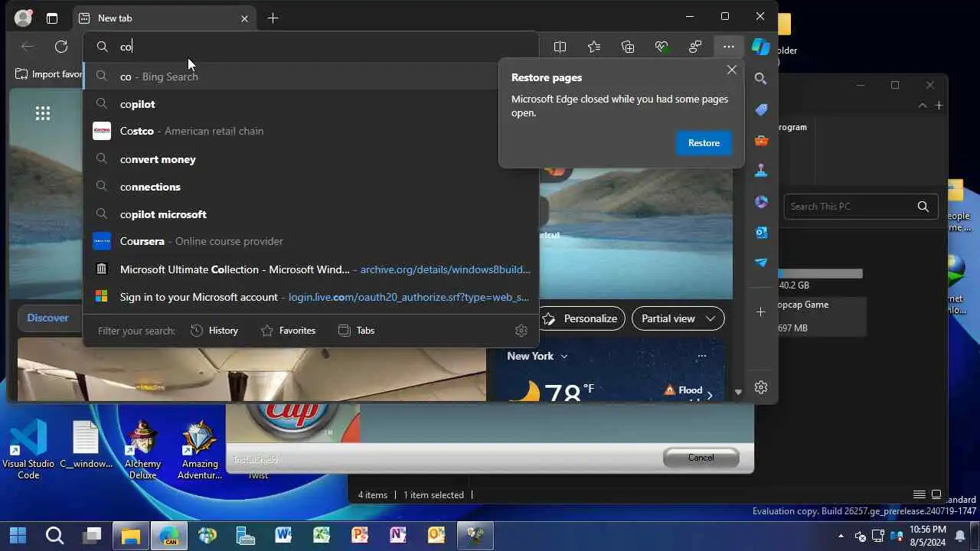Open sidebar Microsoft 365 icon
Image resolution: width=980 pixels, height=551 pixels.
tap(760, 201)
